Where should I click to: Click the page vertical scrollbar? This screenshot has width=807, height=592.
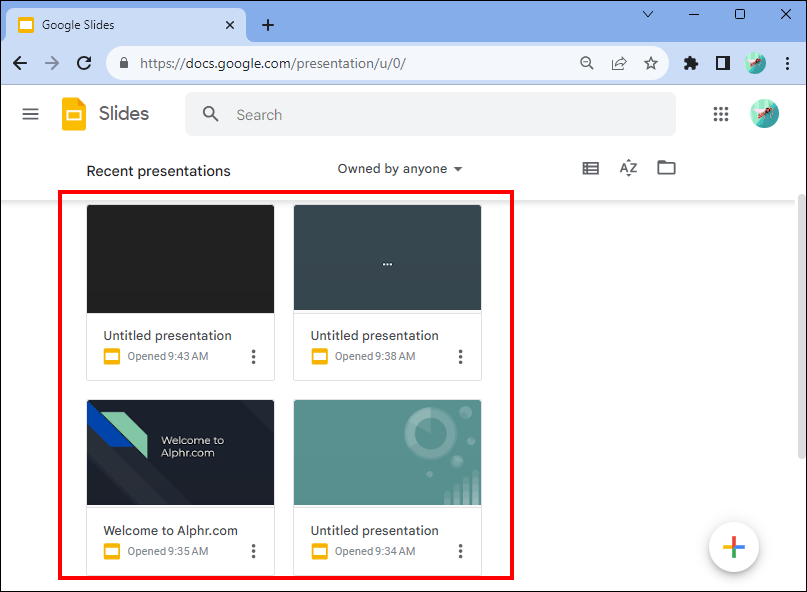pos(801,326)
